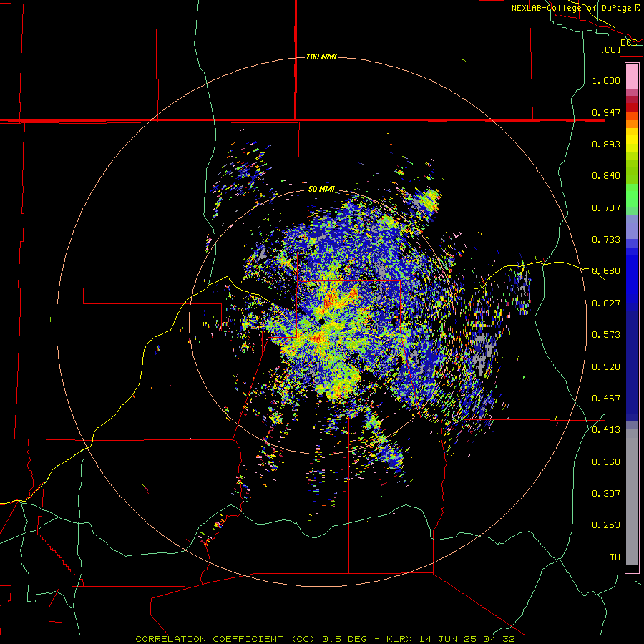644x644 pixels.
Task: Click the 0.467 scale label
Action: point(606,399)
